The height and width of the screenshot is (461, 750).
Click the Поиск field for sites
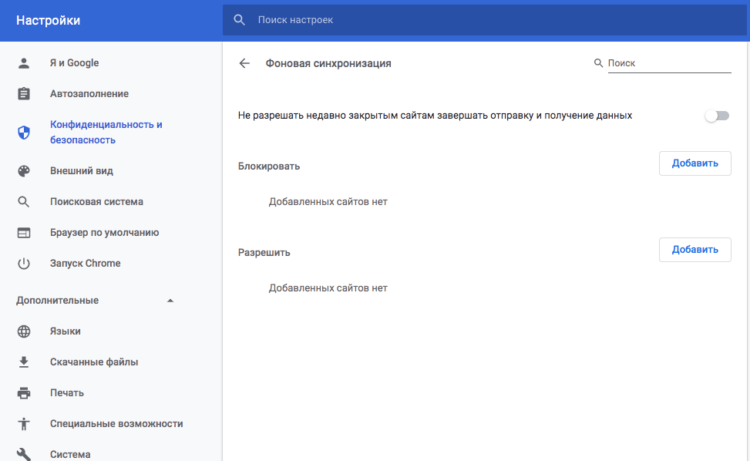[669, 63]
